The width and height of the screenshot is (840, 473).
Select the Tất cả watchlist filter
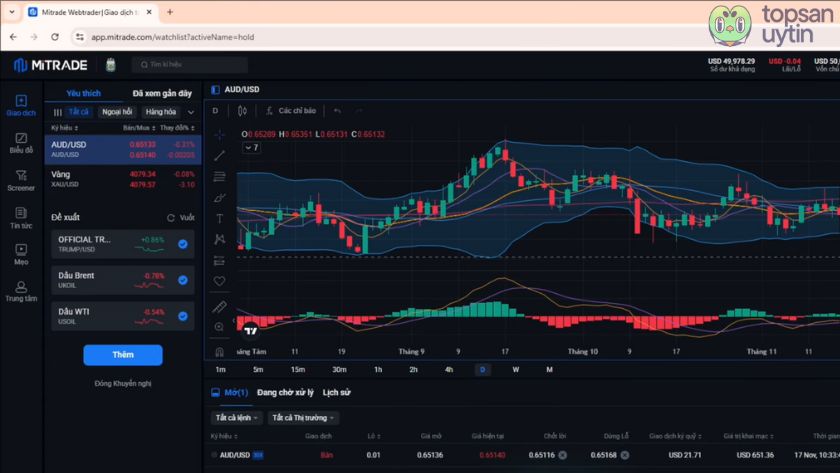[78, 112]
